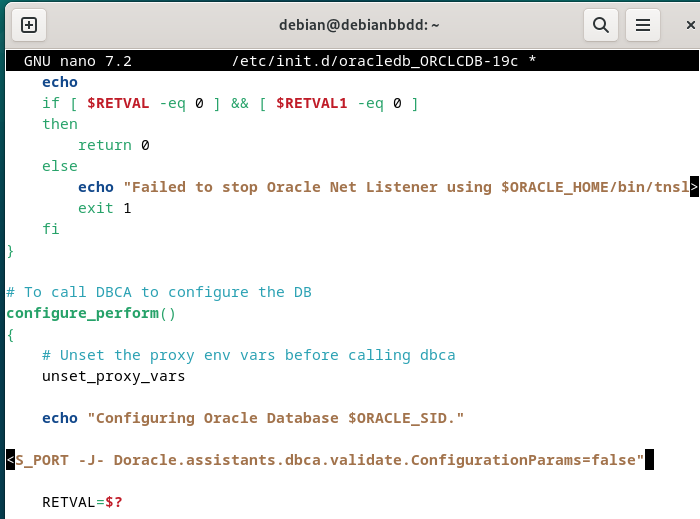Click the file path /etc/init.d/oracledb_ORCLCDB-19c
The width and height of the screenshot is (700, 519).
[375, 61]
